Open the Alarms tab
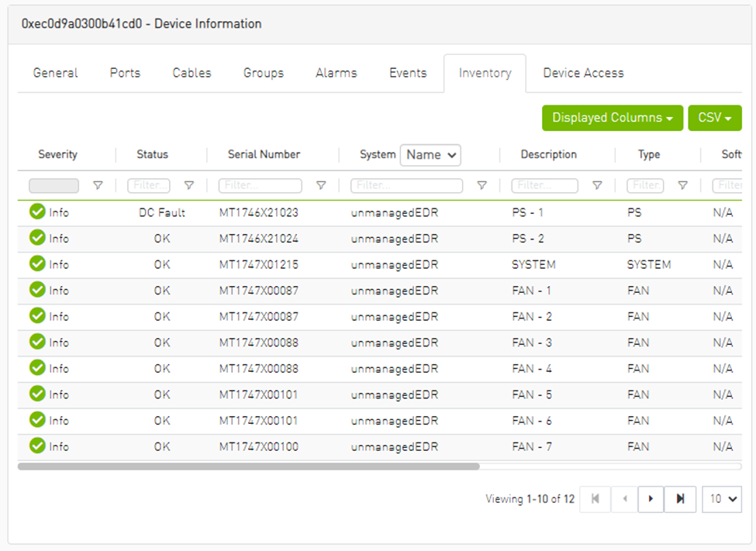Image resolution: width=756 pixels, height=551 pixels. coord(336,73)
